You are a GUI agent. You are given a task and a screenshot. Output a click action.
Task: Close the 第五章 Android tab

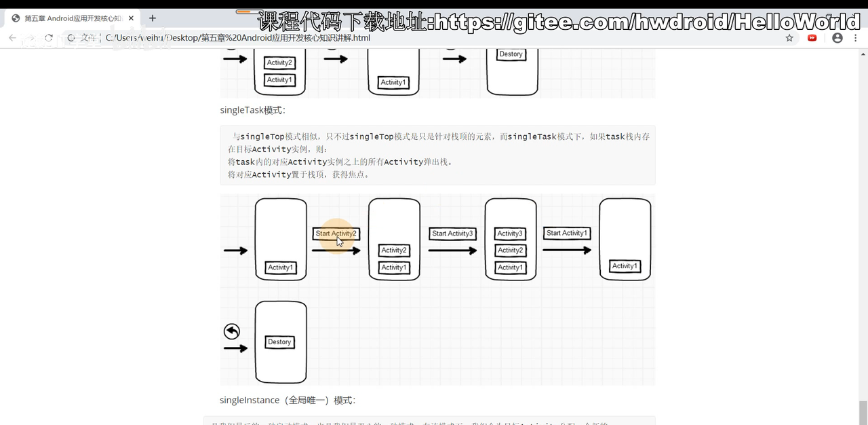(132, 18)
